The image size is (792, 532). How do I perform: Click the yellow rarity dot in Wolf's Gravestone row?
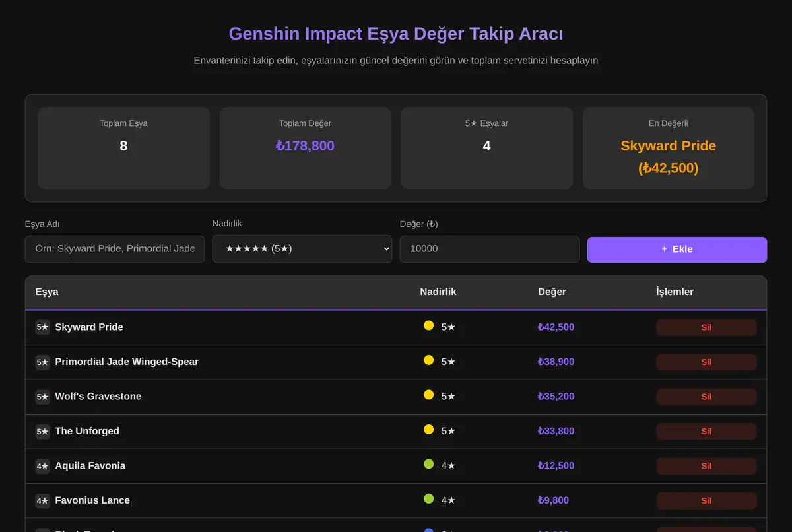pyautogui.click(x=428, y=395)
